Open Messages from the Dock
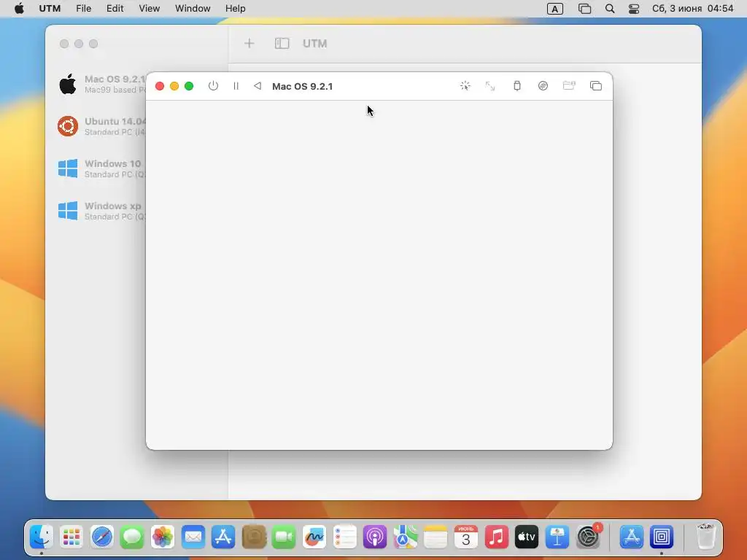 click(x=132, y=537)
